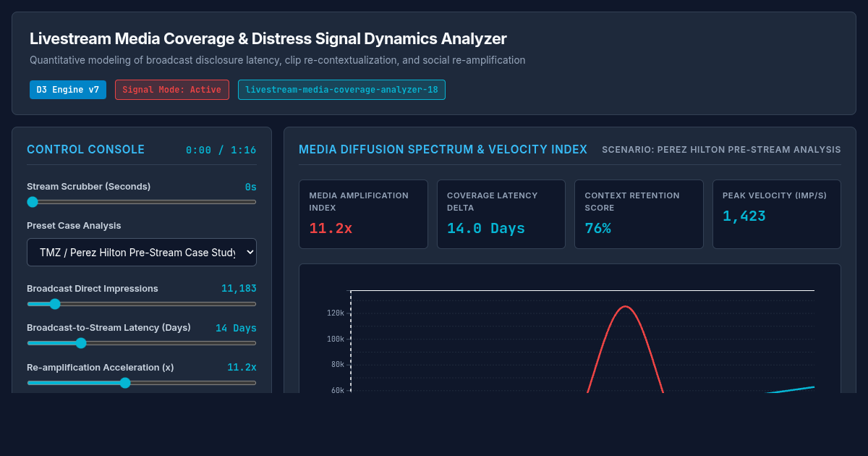Click the 120k y-axis label
Viewport: 868px width, 456px height.
coord(336,313)
